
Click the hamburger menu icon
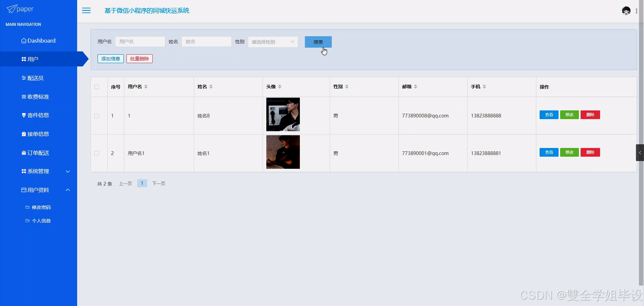[86, 10]
